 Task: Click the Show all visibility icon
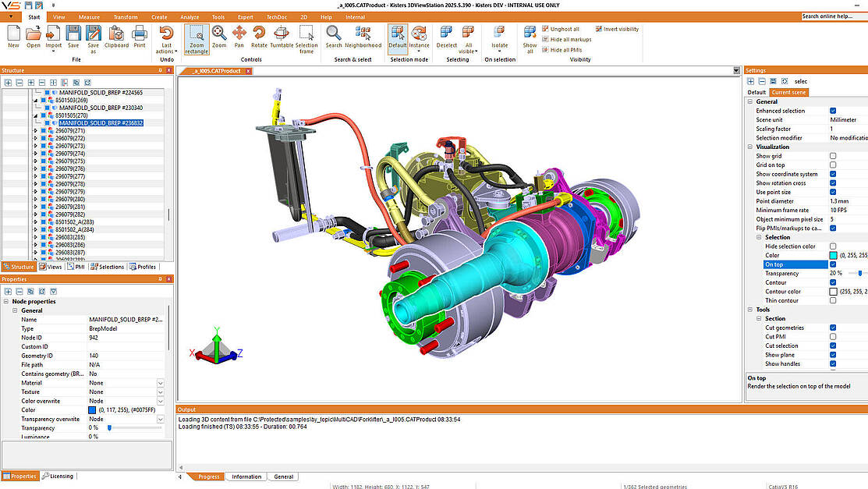pyautogui.click(x=530, y=37)
